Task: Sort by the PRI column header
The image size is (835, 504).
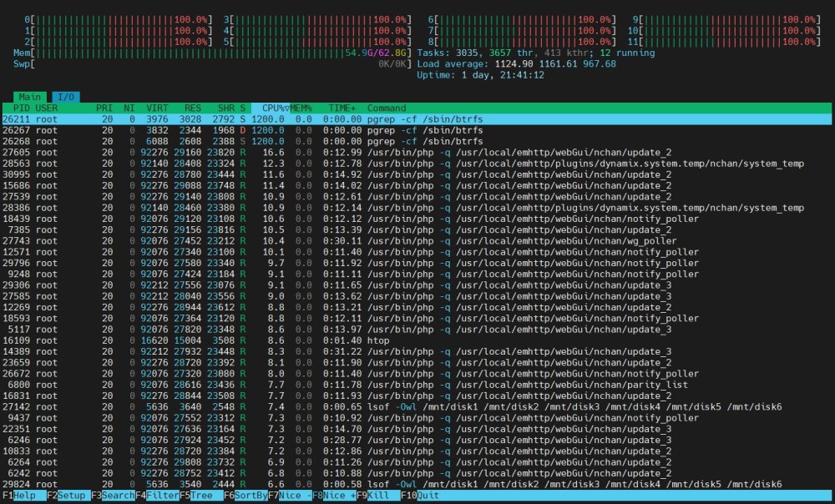Action: pos(104,108)
